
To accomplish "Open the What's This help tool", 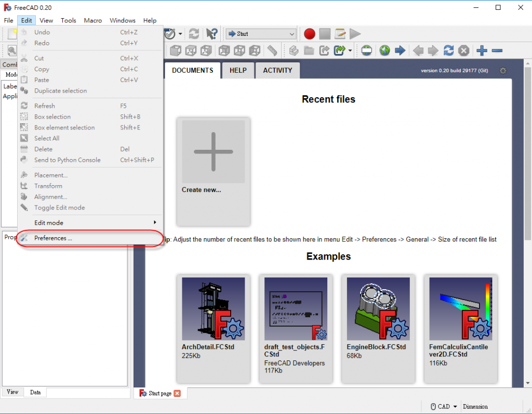I will 211,34.
